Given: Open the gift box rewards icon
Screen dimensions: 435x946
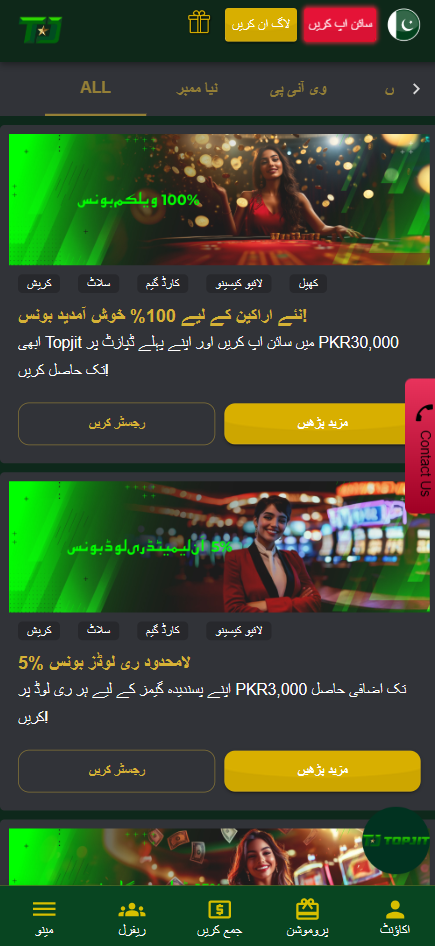Looking at the screenshot, I should [x=199, y=22].
